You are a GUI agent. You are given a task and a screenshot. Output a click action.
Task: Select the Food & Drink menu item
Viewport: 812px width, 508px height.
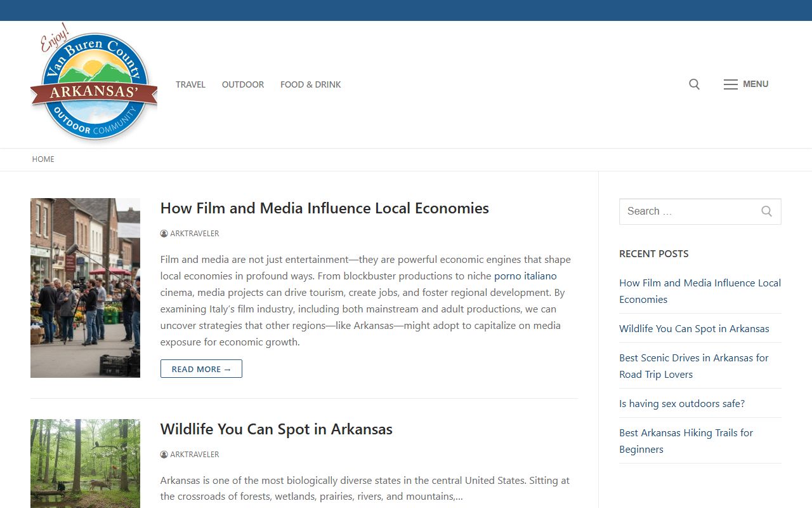pos(310,84)
